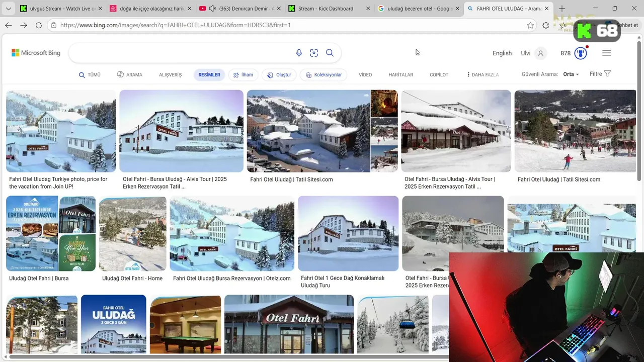Open the Oluştur pill button
The image size is (644, 362).
(279, 75)
